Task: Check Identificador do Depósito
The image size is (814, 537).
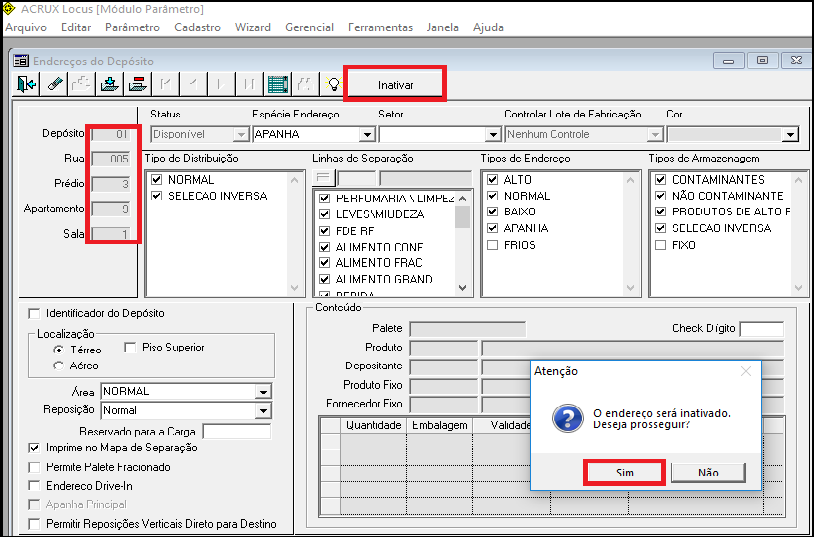Action: (x=34, y=314)
